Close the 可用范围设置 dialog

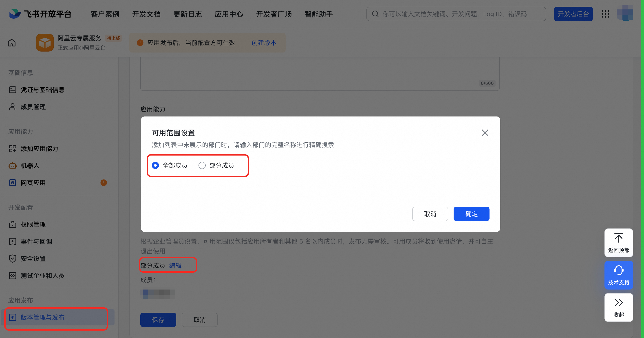pyautogui.click(x=485, y=133)
